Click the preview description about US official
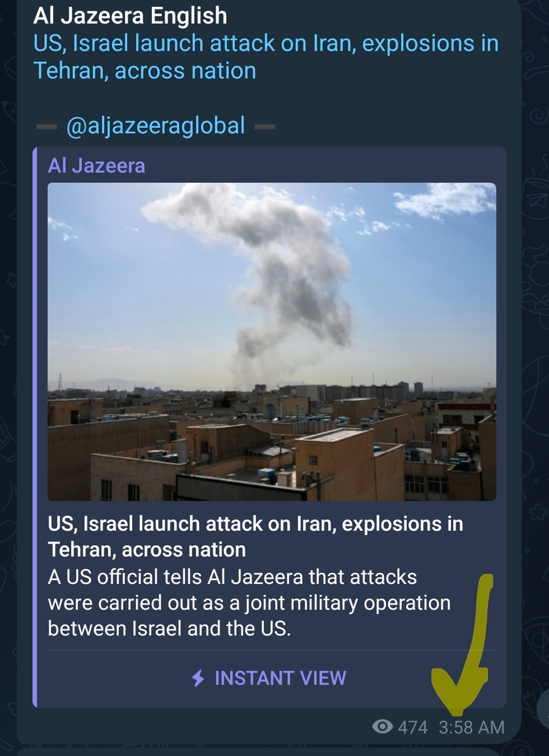The image size is (549, 756). (249, 602)
